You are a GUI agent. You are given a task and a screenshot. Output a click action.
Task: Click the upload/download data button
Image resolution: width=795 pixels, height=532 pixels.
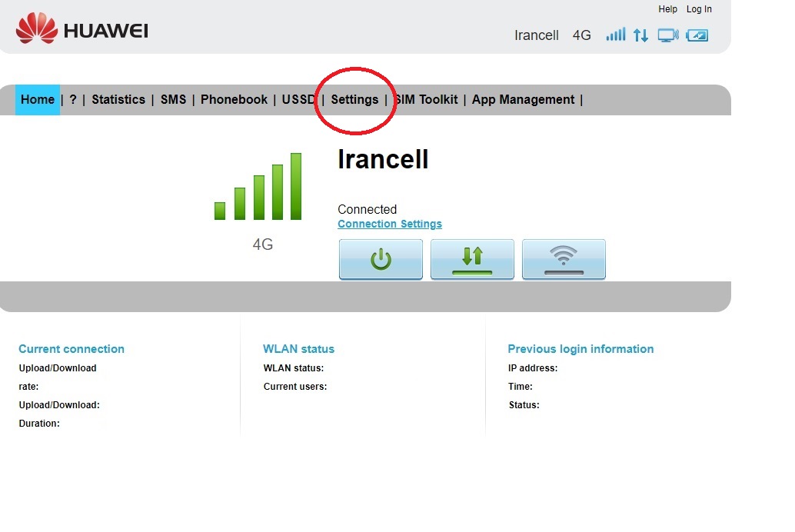click(472, 259)
